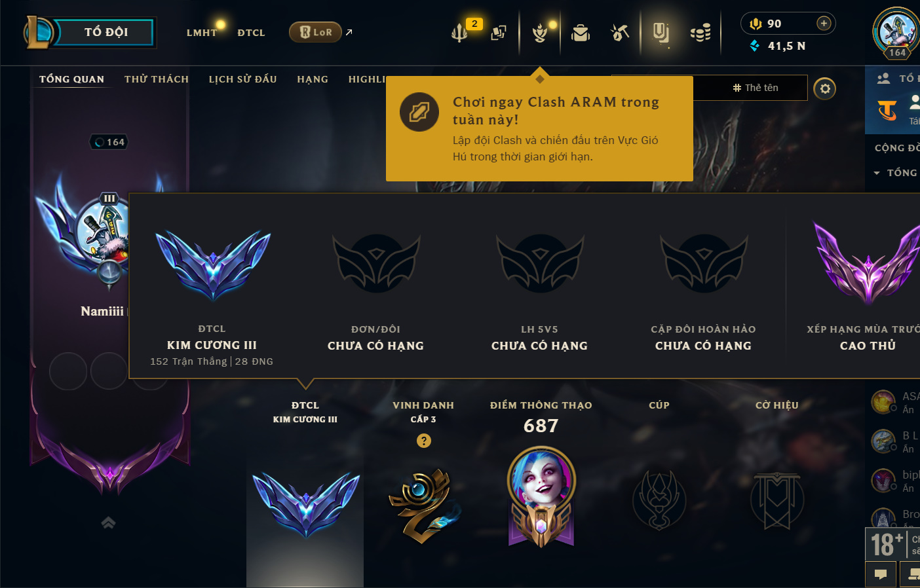The width and height of the screenshot is (920, 588).
Task: Click the TỔ ĐỘI play button
Action: 105,32
